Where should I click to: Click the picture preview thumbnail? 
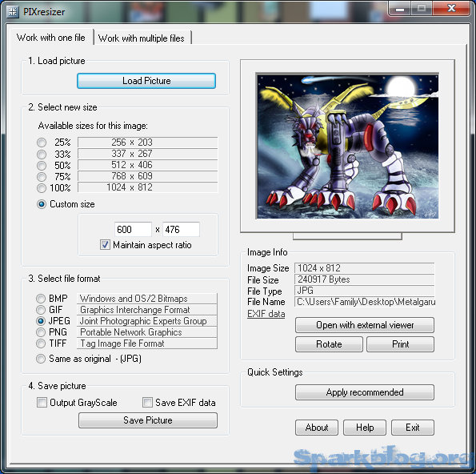pyautogui.click(x=347, y=146)
